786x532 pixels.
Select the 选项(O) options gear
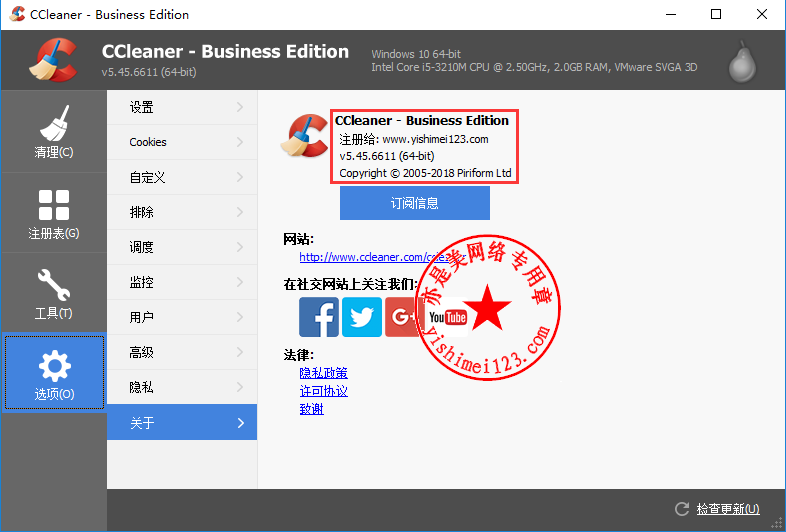54,373
